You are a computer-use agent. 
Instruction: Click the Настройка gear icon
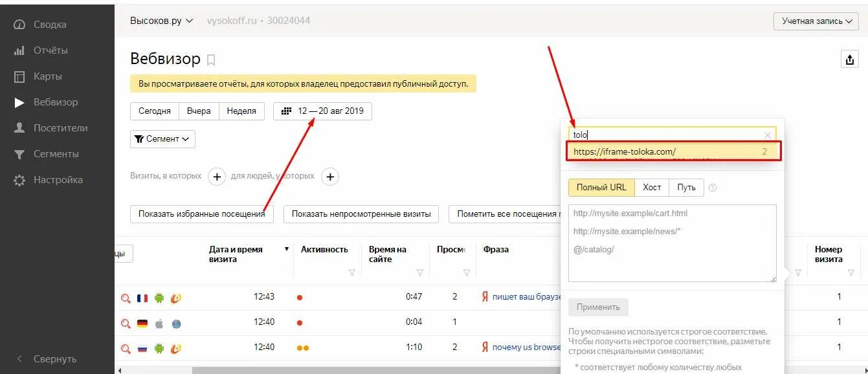(19, 180)
